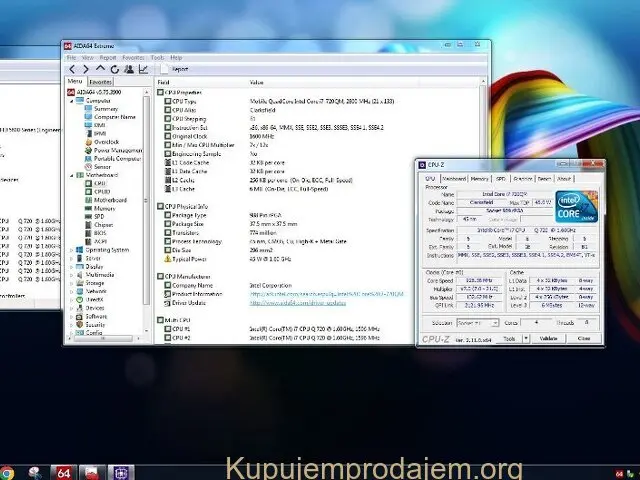Image resolution: width=640 pixels, height=480 pixels.
Task: Open the Favorites menu in AIDA64
Action: [x=133, y=58]
